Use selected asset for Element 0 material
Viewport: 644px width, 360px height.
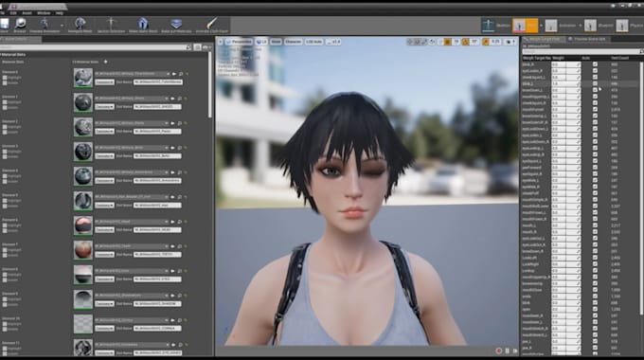[173, 74]
